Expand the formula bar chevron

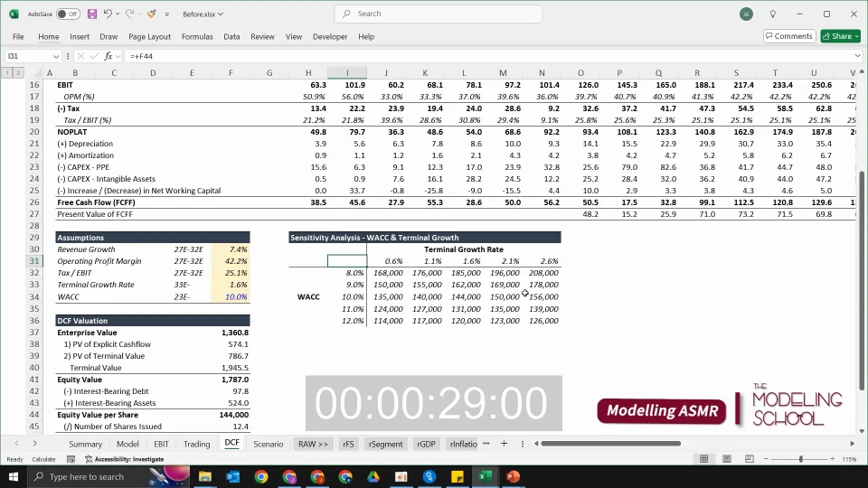[x=857, y=56]
